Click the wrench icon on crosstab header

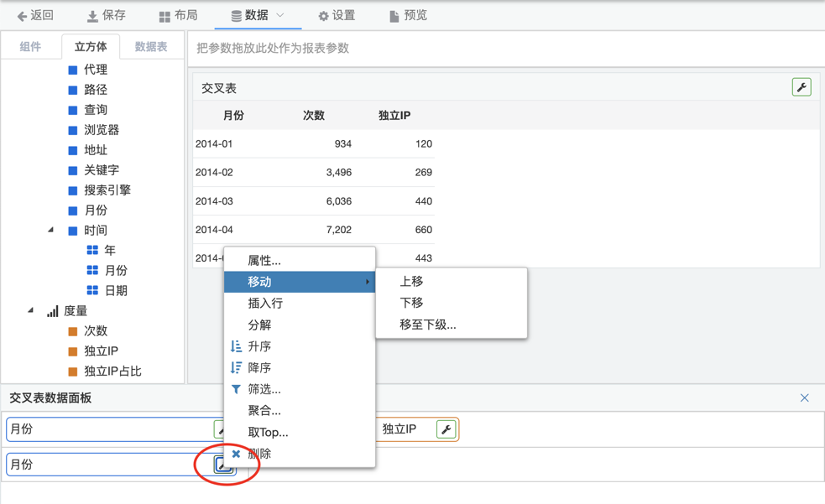tap(801, 87)
